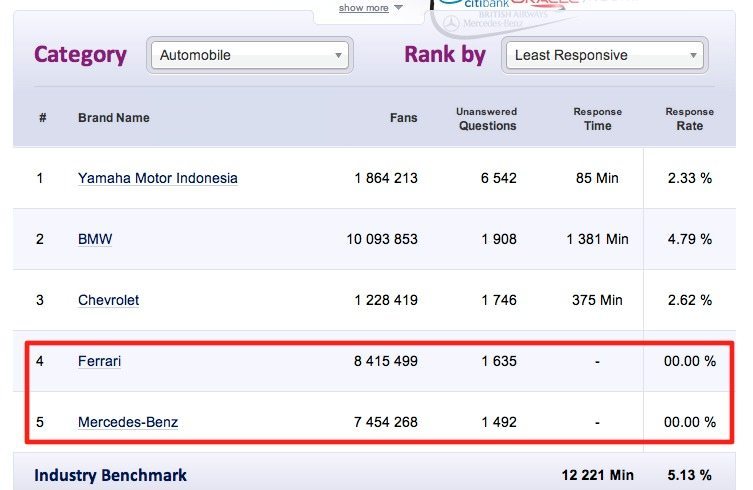Select unanswered questions value 1 908
Image resolution: width=753 pixels, height=490 pixels.
click(499, 239)
